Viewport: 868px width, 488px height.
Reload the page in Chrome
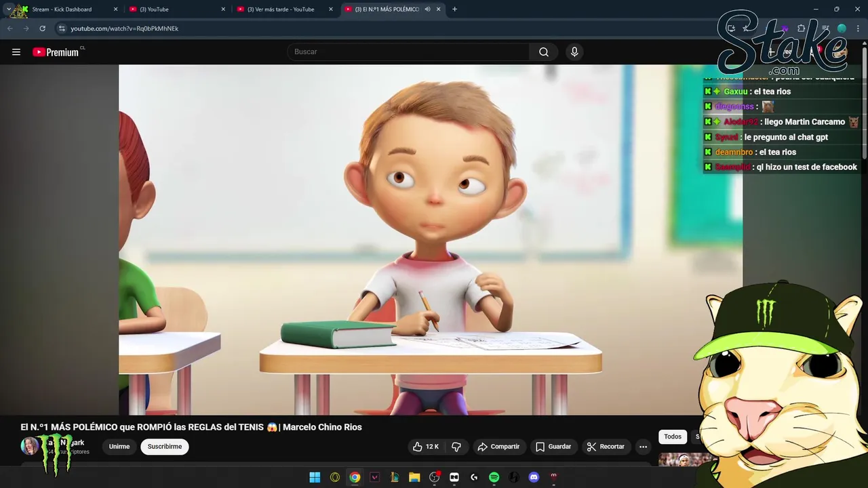coord(42,28)
